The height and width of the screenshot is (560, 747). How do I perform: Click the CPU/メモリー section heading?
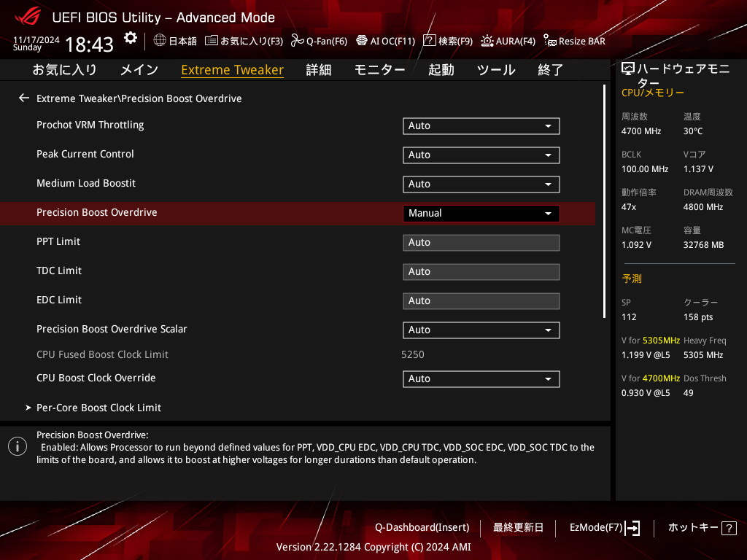click(653, 93)
